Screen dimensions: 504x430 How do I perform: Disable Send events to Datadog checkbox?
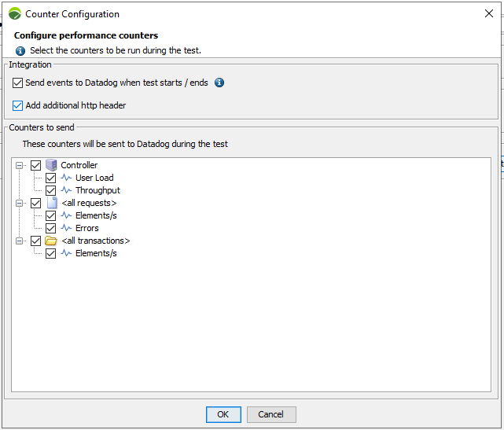point(18,83)
